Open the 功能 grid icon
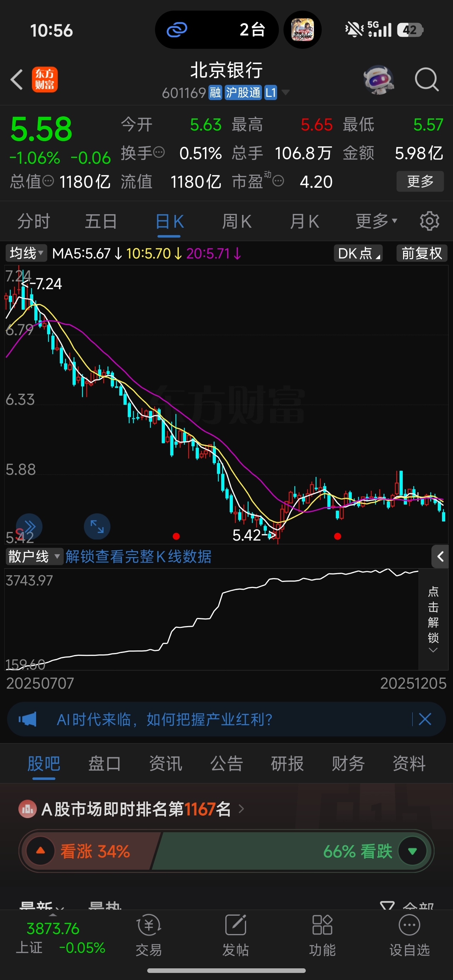Viewport: 453px width, 980px height. (x=322, y=925)
